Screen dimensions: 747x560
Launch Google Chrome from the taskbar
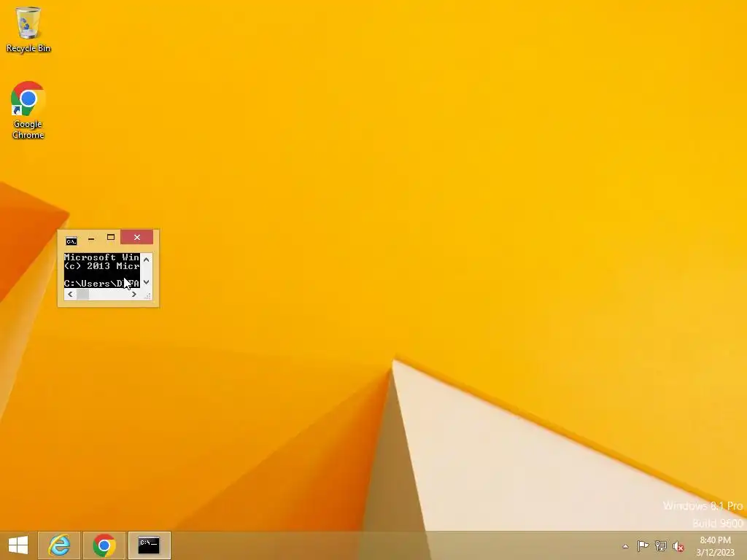104,545
